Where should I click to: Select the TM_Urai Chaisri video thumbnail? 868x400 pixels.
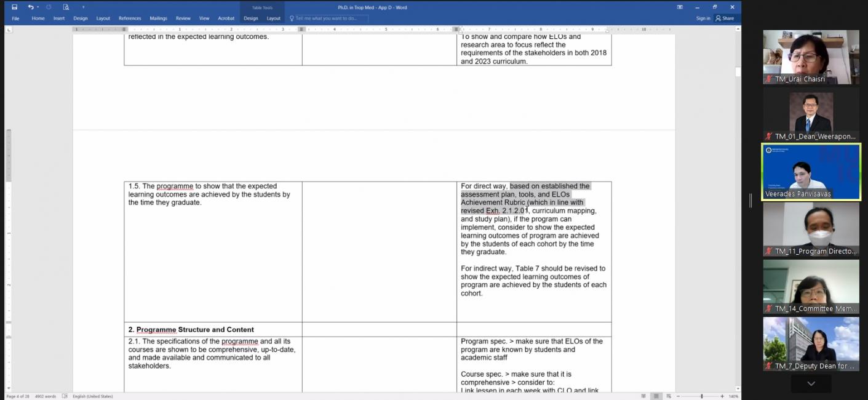click(x=811, y=57)
